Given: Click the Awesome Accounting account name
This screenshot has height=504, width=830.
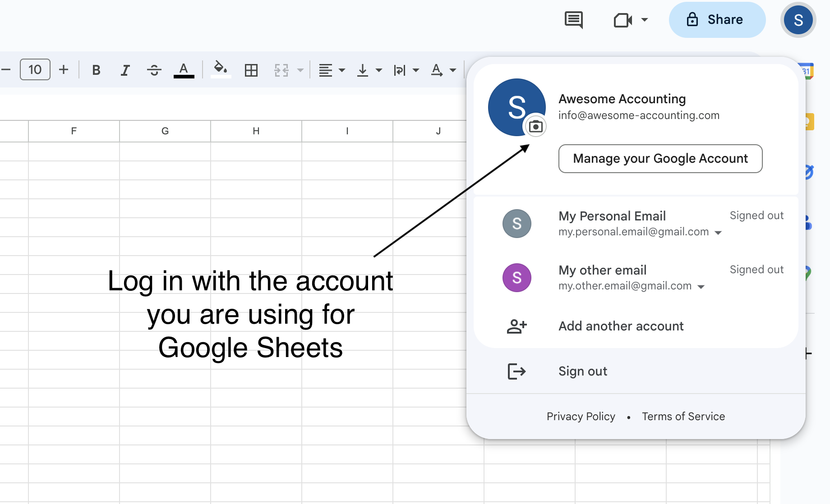Looking at the screenshot, I should click(622, 99).
